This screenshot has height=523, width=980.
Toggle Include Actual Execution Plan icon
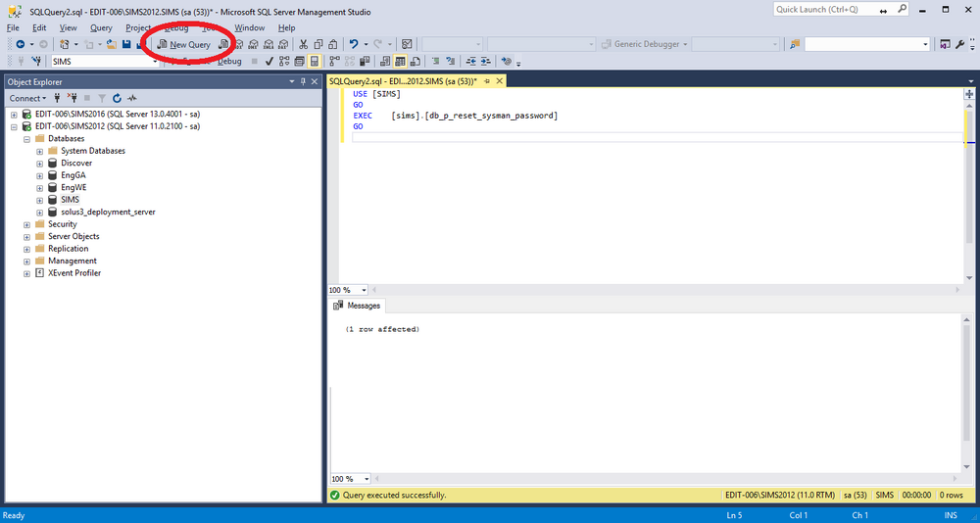pos(334,62)
